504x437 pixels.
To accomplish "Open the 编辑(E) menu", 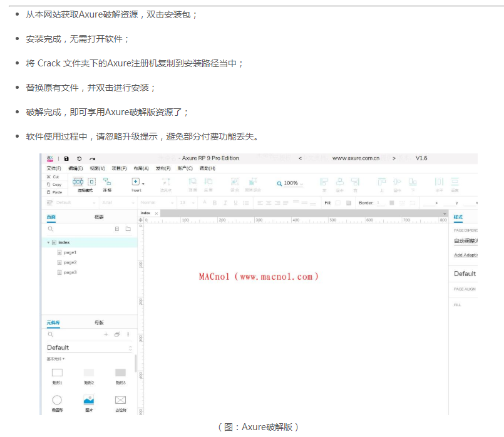I will [x=76, y=168].
